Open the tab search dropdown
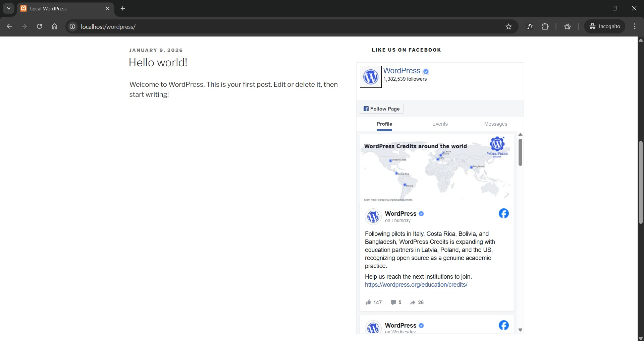Screen dimensions: 644x341 8,8
